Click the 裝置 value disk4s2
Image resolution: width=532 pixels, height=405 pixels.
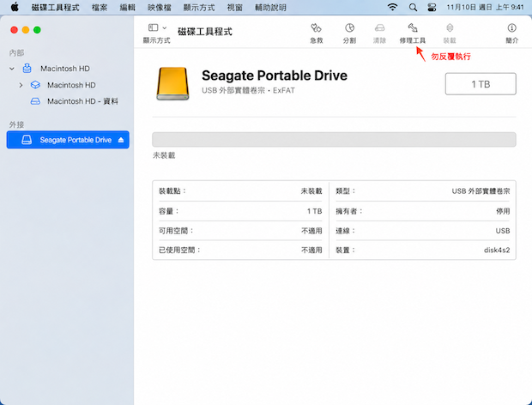point(497,250)
